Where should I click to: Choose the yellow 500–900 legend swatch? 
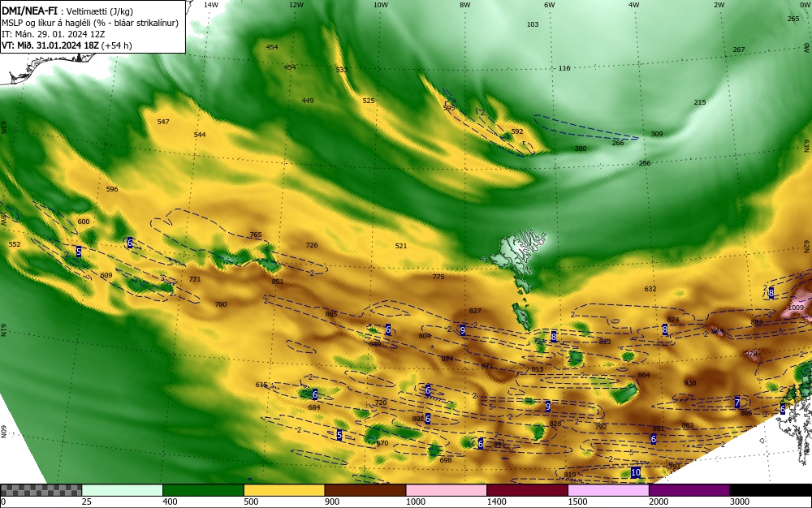284,490
